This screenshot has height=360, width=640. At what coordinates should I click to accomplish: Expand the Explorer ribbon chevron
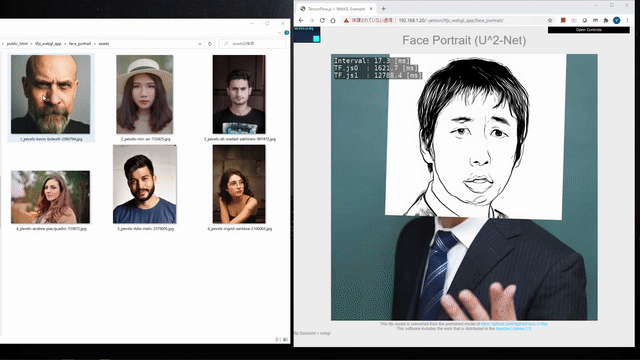tap(280, 33)
